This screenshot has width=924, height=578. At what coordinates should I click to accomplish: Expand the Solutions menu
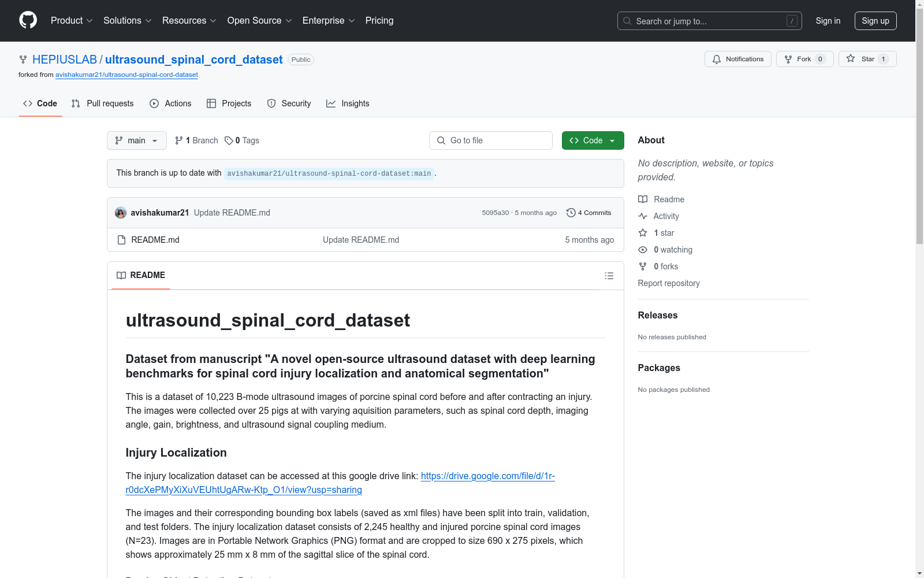[127, 21]
